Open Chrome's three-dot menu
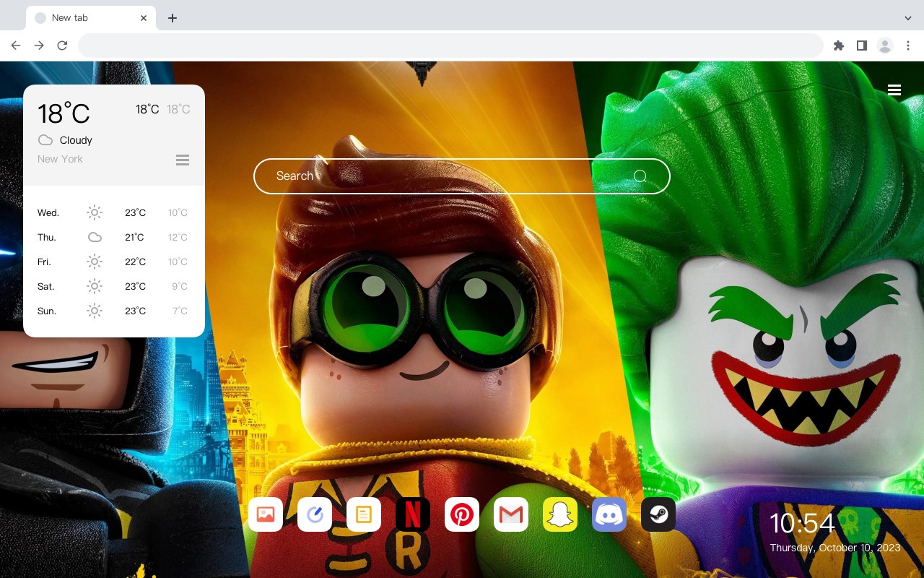The height and width of the screenshot is (578, 924). point(908,46)
